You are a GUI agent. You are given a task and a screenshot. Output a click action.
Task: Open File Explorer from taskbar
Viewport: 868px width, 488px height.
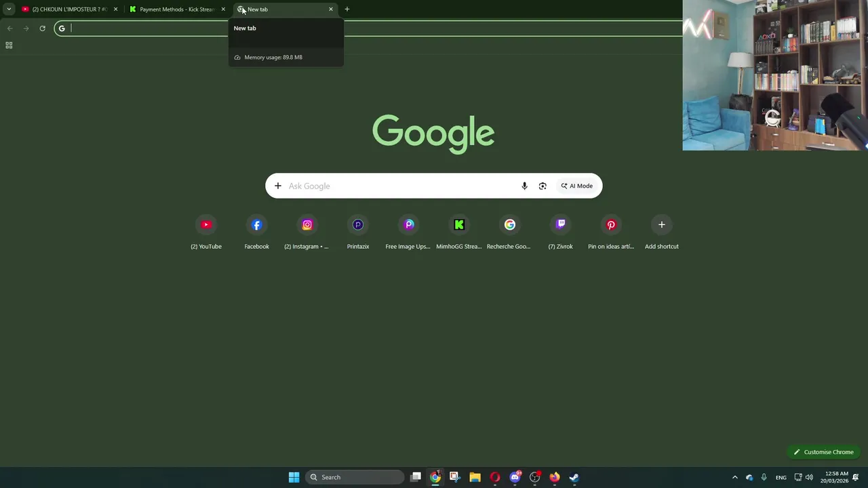[x=475, y=477]
